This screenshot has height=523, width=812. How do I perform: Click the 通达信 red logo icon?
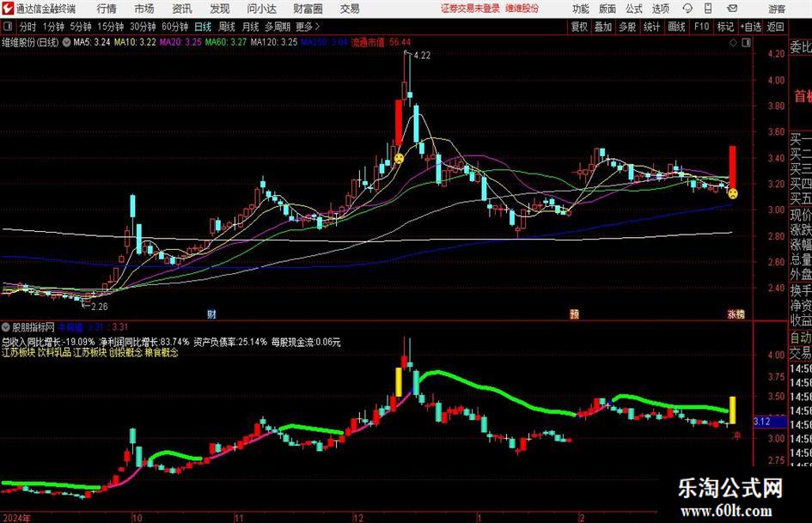pos(9,9)
